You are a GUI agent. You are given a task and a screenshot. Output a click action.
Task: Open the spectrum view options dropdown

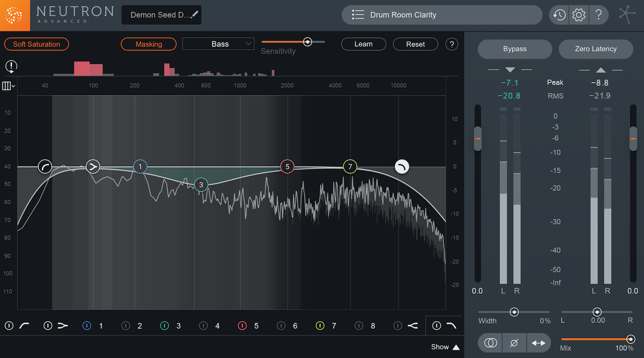(9, 86)
